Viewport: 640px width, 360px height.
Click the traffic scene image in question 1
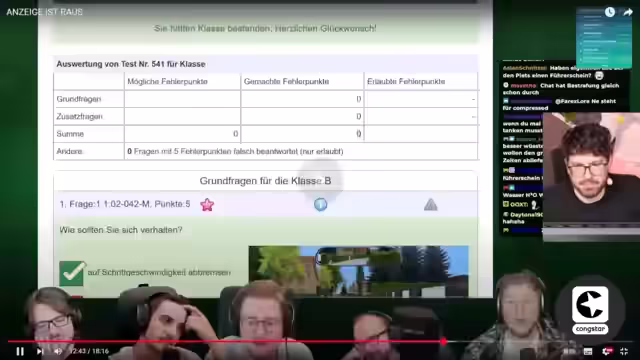(358, 271)
